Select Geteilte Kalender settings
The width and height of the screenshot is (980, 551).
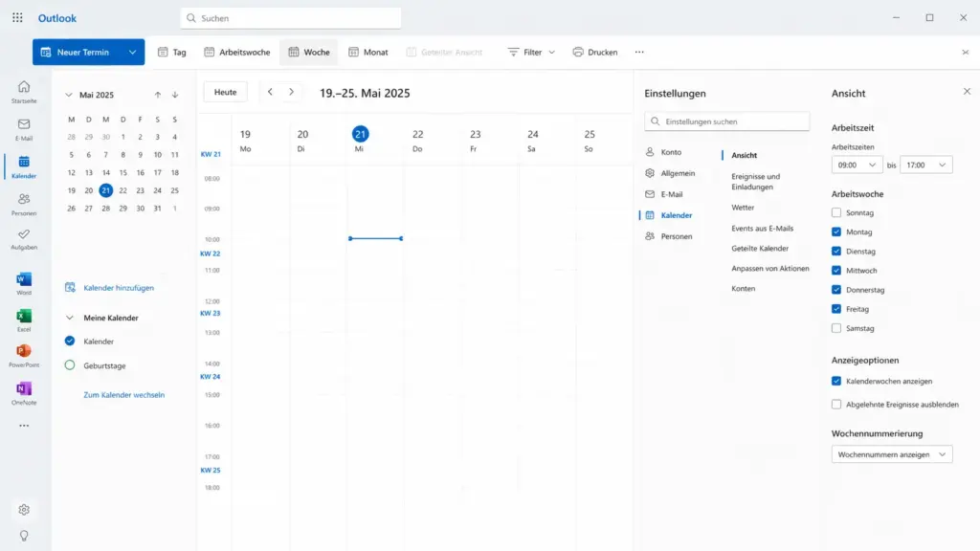pyautogui.click(x=759, y=248)
